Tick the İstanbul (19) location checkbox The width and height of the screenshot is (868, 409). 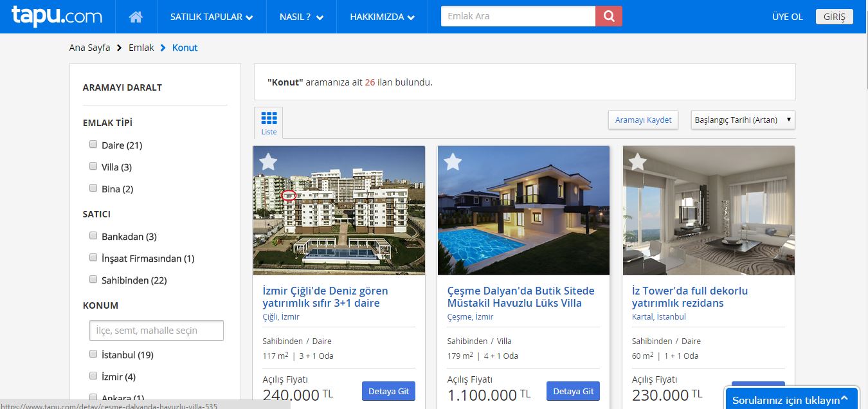pos(93,354)
